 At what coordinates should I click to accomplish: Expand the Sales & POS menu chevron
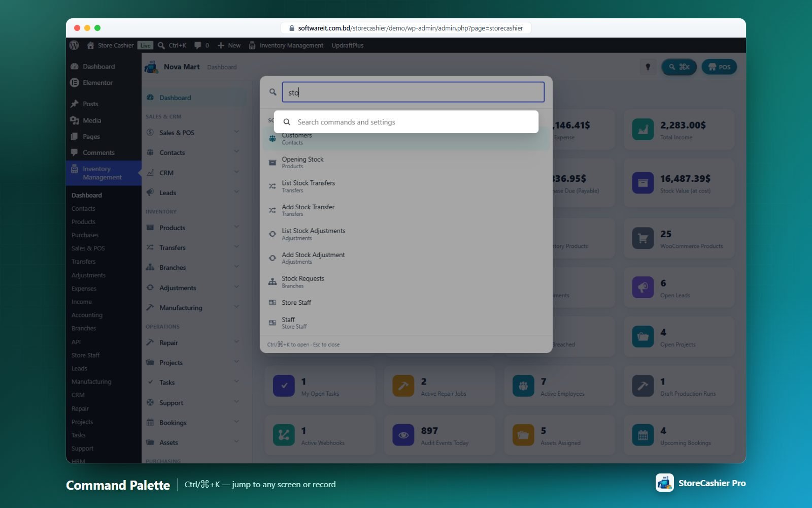coord(236,132)
